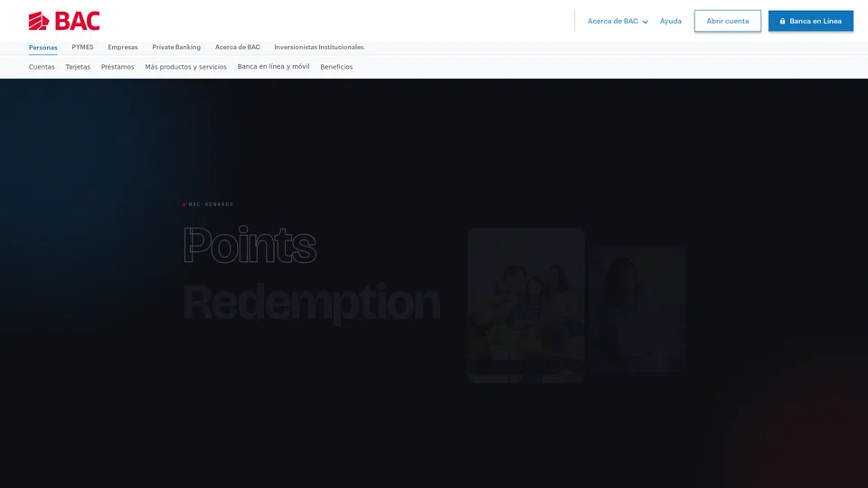Screen dimensions: 868x488
Task: Open the Cuentas menu
Action: click(x=42, y=67)
